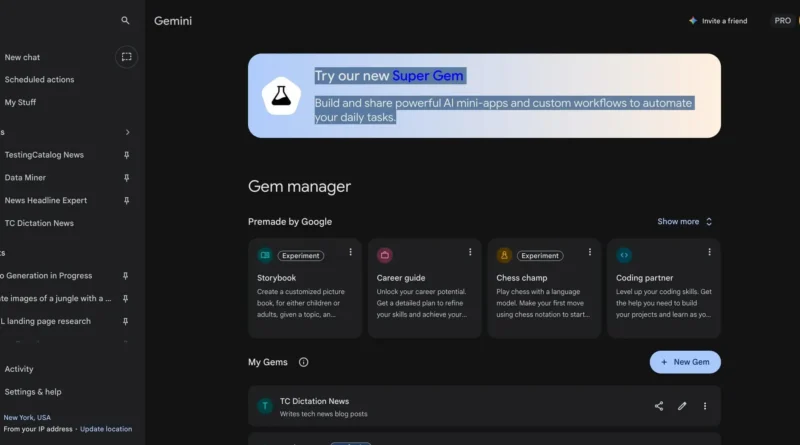
Task: Open more options on Storybook card
Action: [x=351, y=252]
